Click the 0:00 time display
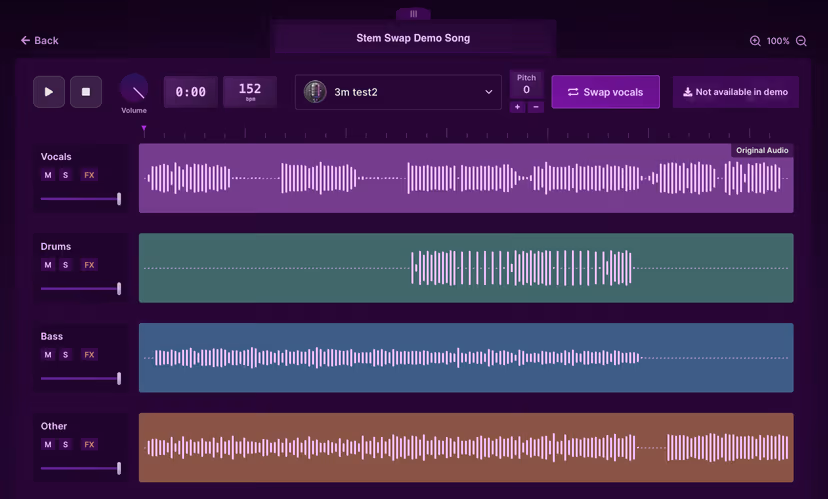828x499 pixels. pos(191,92)
